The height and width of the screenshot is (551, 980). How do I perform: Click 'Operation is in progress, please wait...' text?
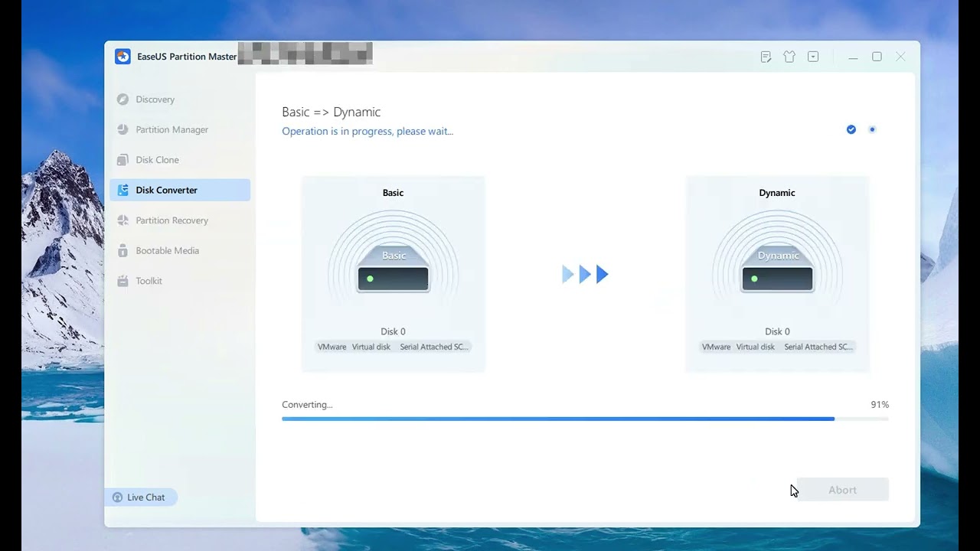pyautogui.click(x=367, y=131)
